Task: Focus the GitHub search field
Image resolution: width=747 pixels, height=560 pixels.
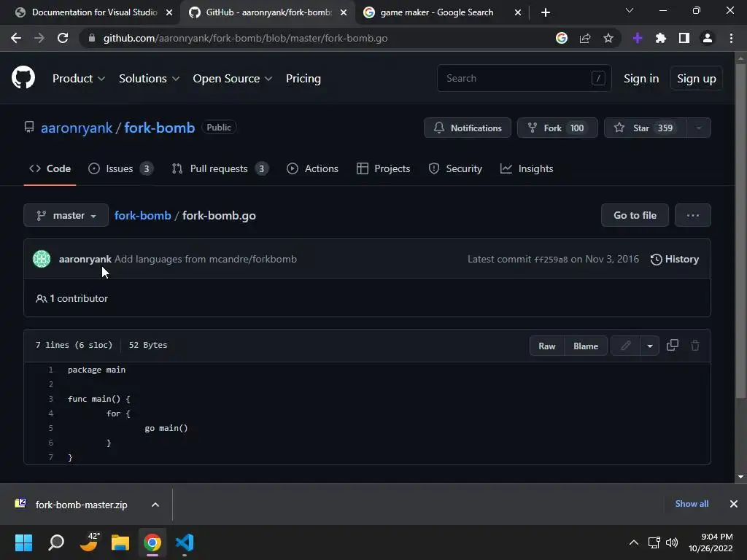Action: click(x=524, y=78)
